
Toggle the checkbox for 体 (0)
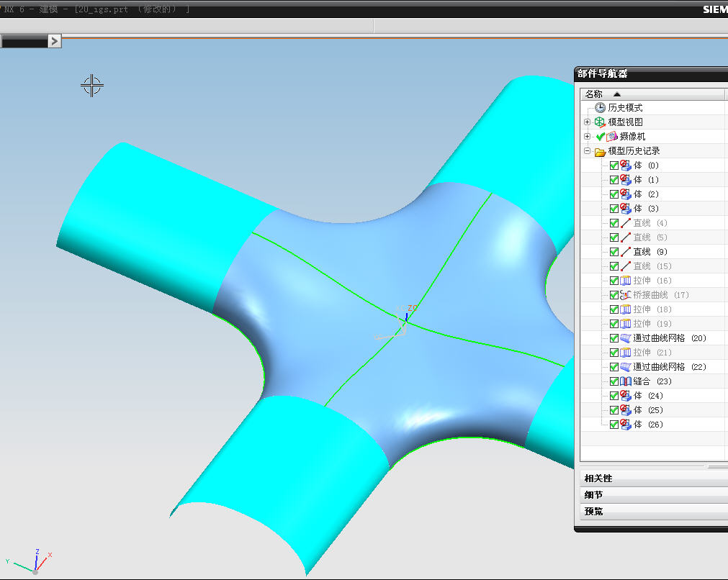[614, 166]
